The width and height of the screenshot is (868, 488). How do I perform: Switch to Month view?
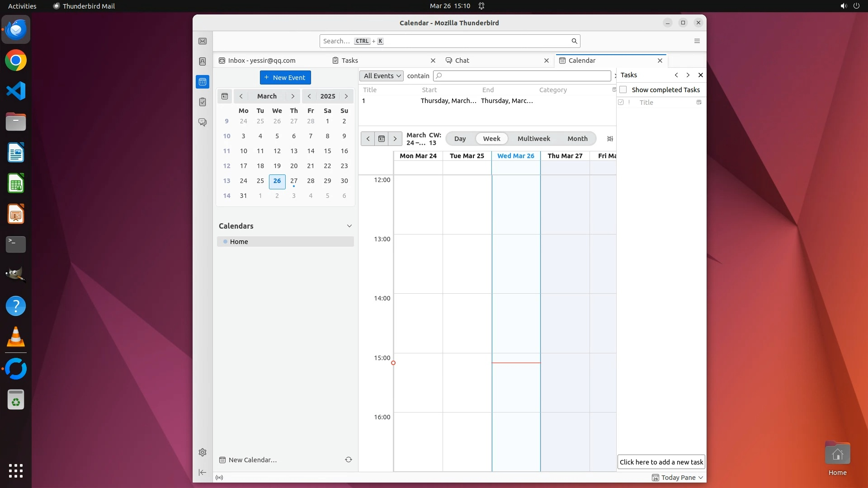(577, 139)
